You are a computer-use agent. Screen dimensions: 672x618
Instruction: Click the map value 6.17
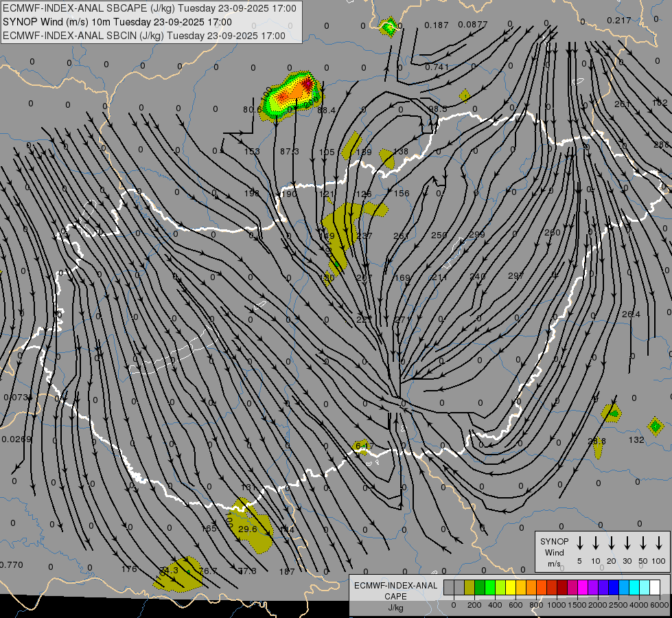tap(364, 446)
